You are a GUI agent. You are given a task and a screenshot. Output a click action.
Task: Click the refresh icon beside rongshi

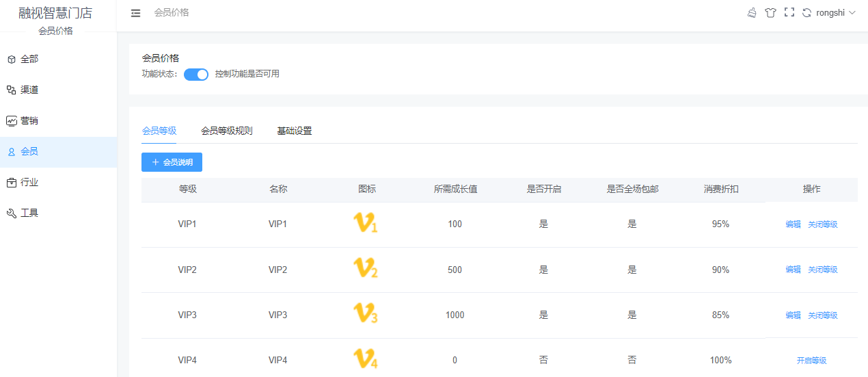pyautogui.click(x=807, y=12)
